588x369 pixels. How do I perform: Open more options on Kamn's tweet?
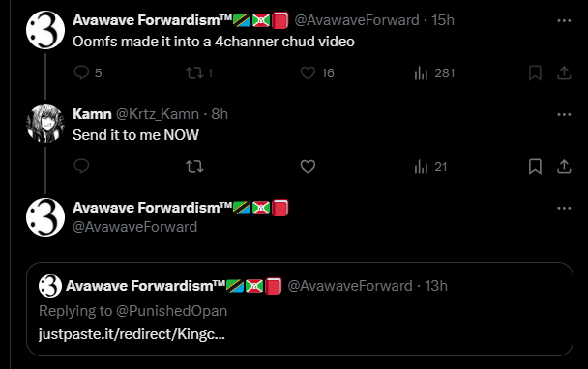(x=564, y=114)
